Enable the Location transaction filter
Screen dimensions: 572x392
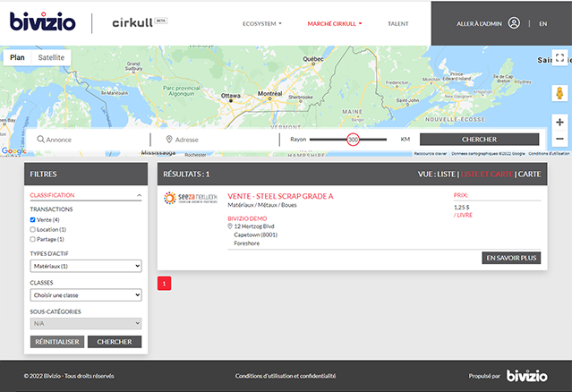point(33,229)
